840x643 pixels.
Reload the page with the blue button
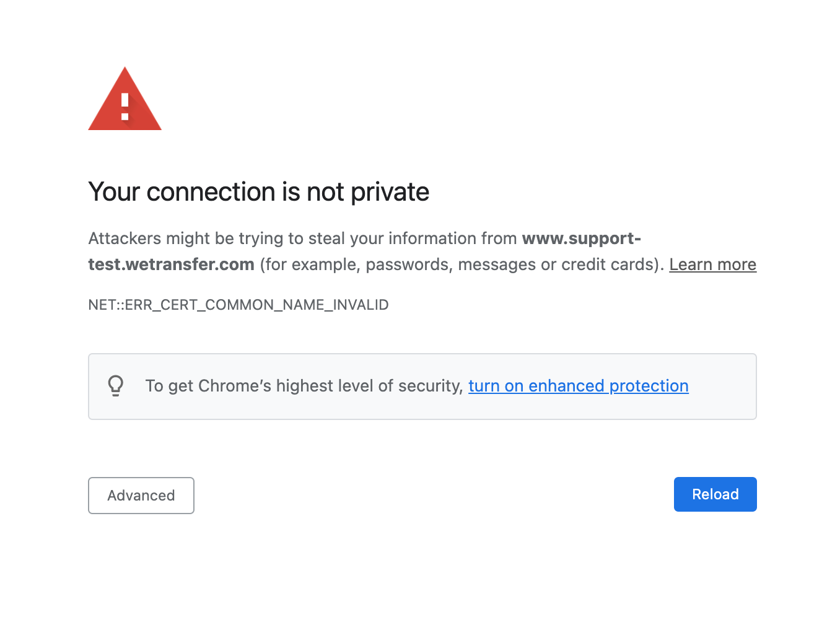pyautogui.click(x=715, y=494)
